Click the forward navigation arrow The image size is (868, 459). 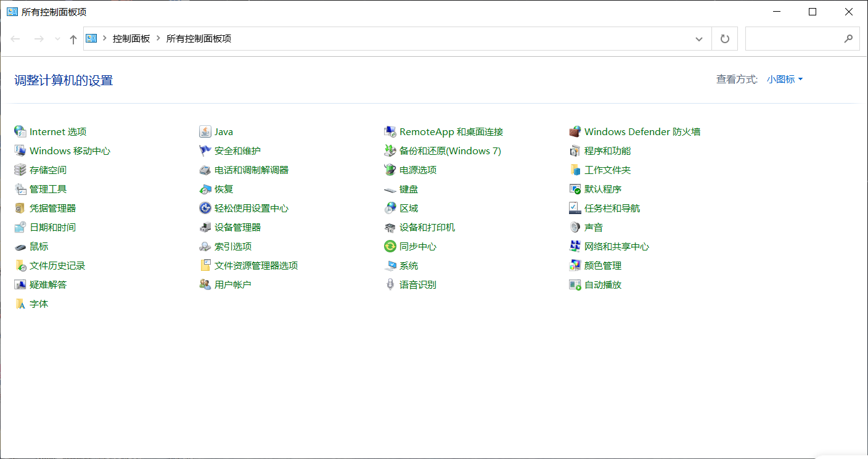click(x=39, y=39)
